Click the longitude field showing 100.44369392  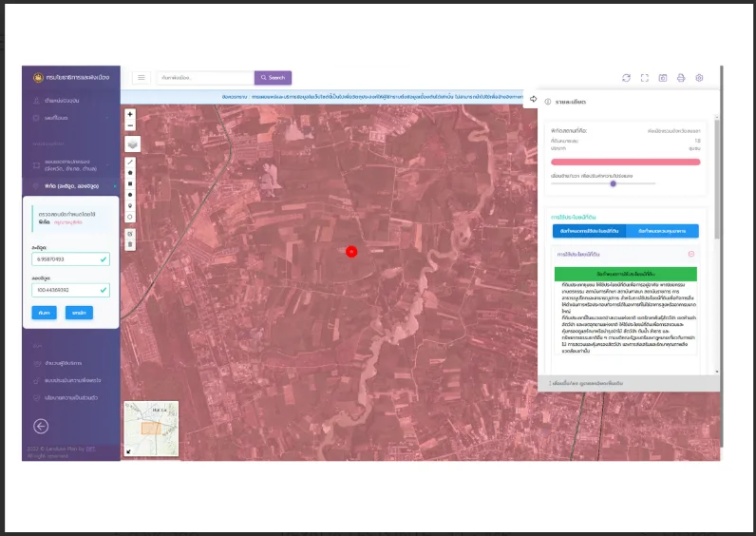(x=70, y=290)
